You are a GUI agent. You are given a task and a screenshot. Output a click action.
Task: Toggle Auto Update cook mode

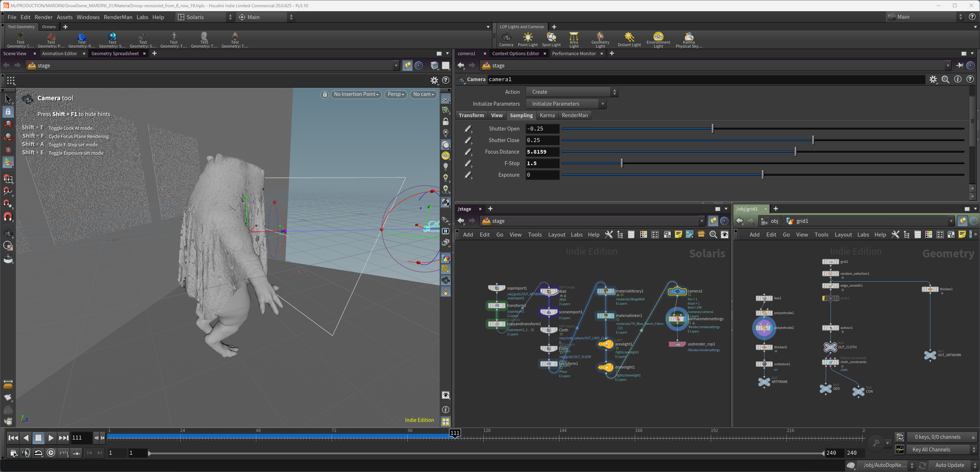[950, 465]
